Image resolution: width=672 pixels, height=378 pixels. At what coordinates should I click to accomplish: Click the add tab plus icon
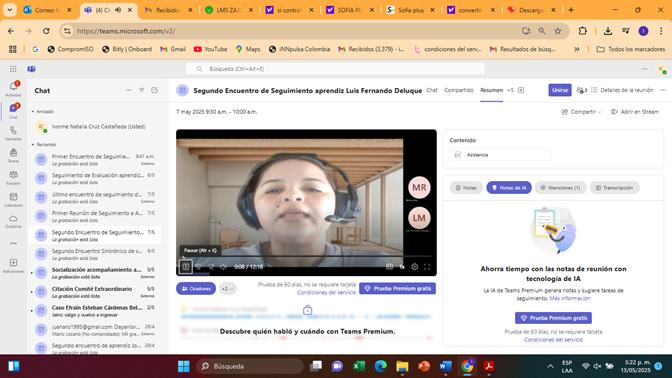point(521,90)
